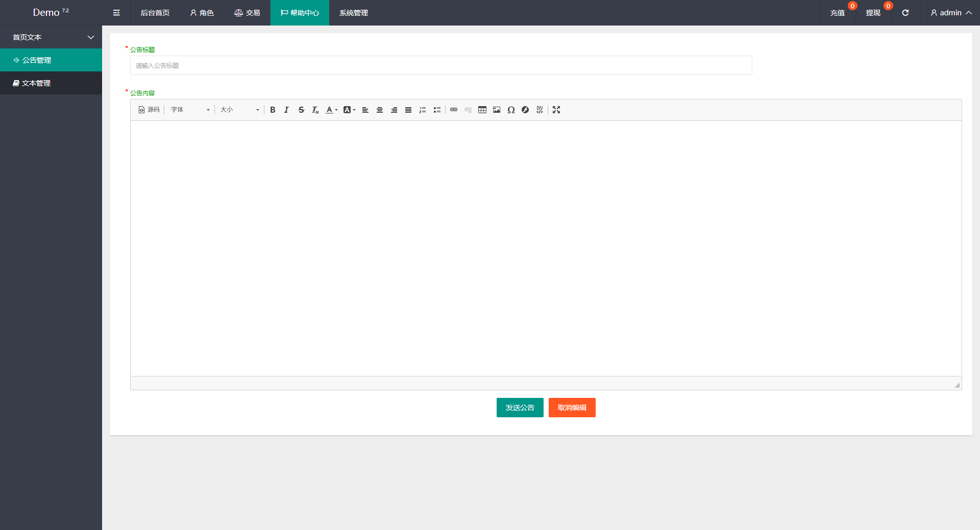
Task: Open the 系统管理 top menu
Action: pos(353,13)
